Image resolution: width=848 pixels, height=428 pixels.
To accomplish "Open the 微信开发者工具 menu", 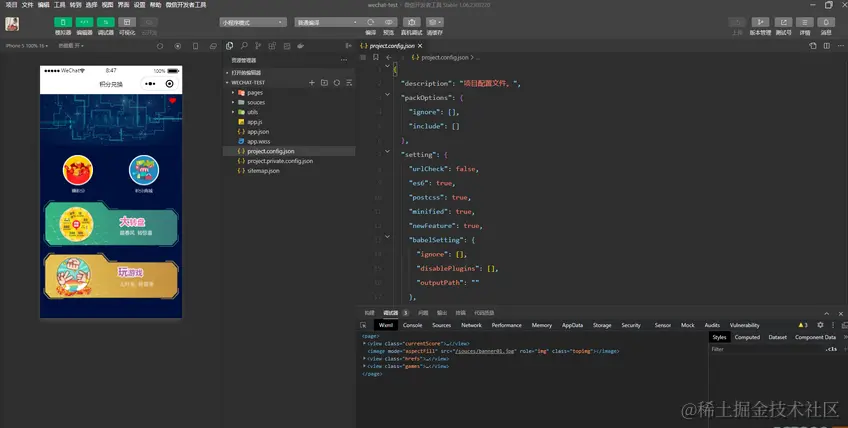I will pos(186,5).
